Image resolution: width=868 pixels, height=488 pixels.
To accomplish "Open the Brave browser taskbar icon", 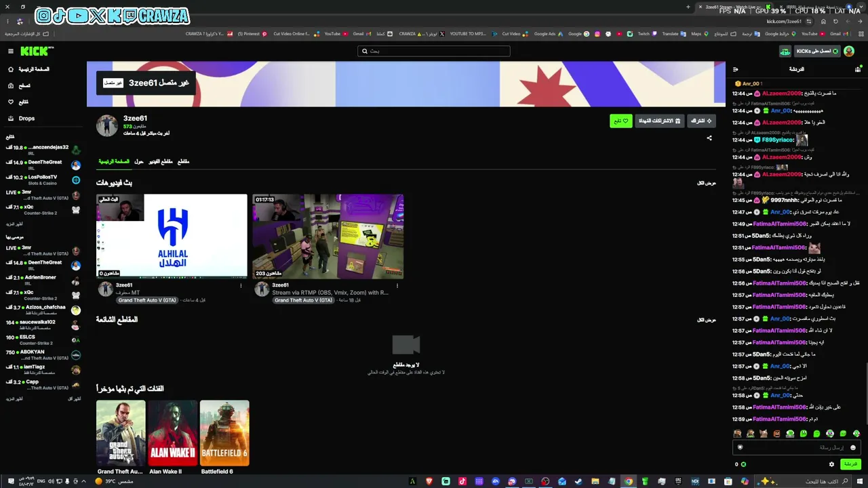I will (x=429, y=481).
